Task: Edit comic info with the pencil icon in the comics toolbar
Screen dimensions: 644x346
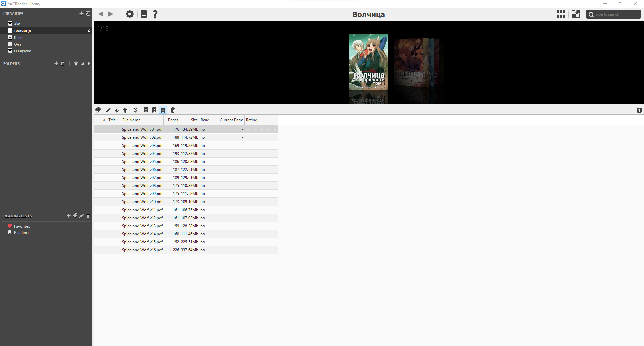Action: [108, 110]
